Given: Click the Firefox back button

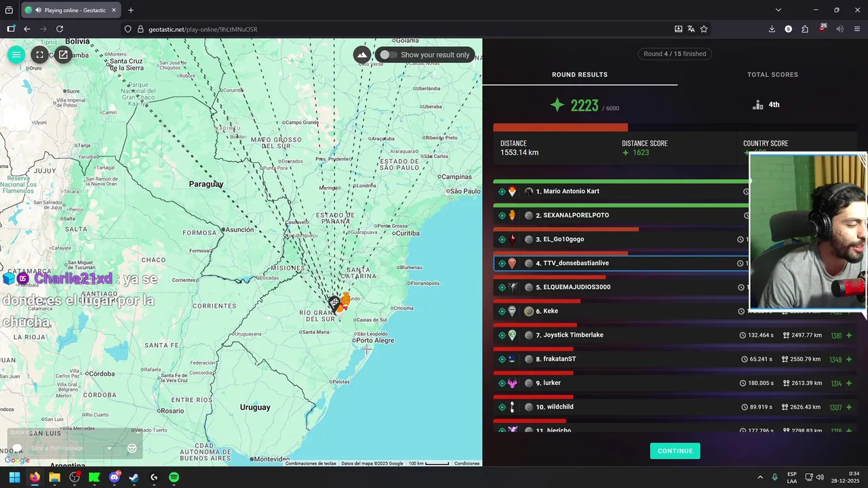Looking at the screenshot, I should pos(27,29).
